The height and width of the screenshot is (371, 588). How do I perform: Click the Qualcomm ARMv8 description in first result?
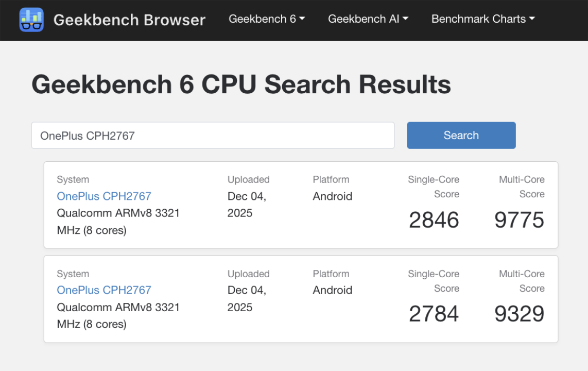[118, 222]
